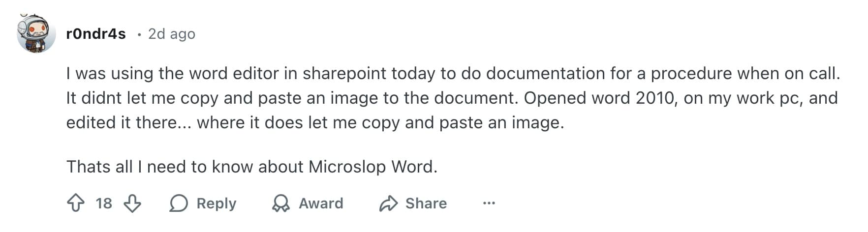Click the word "Microslop" in the comment

(x=347, y=167)
